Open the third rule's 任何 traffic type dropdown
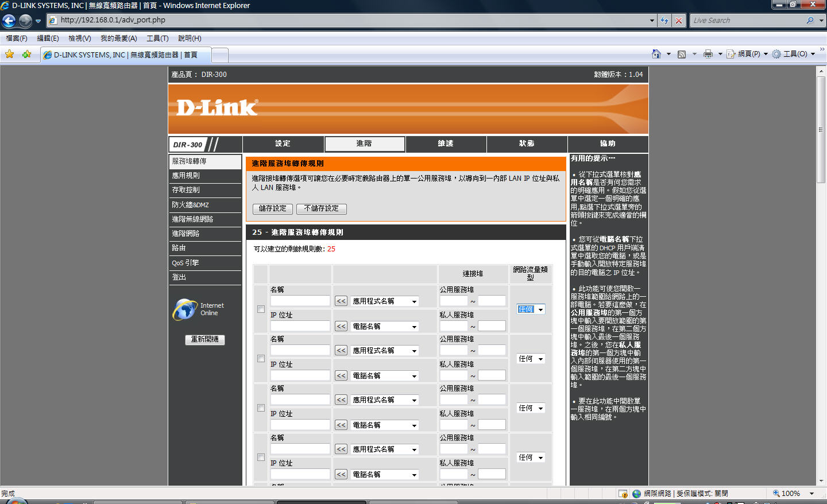 click(531, 408)
